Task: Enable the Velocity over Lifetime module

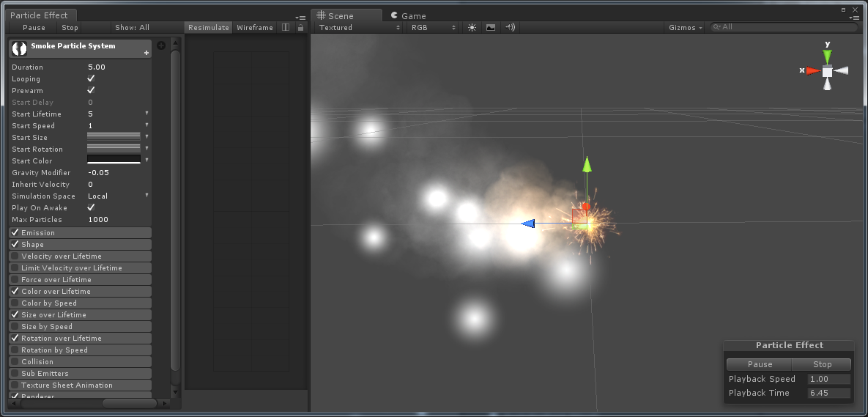Action: (15, 257)
